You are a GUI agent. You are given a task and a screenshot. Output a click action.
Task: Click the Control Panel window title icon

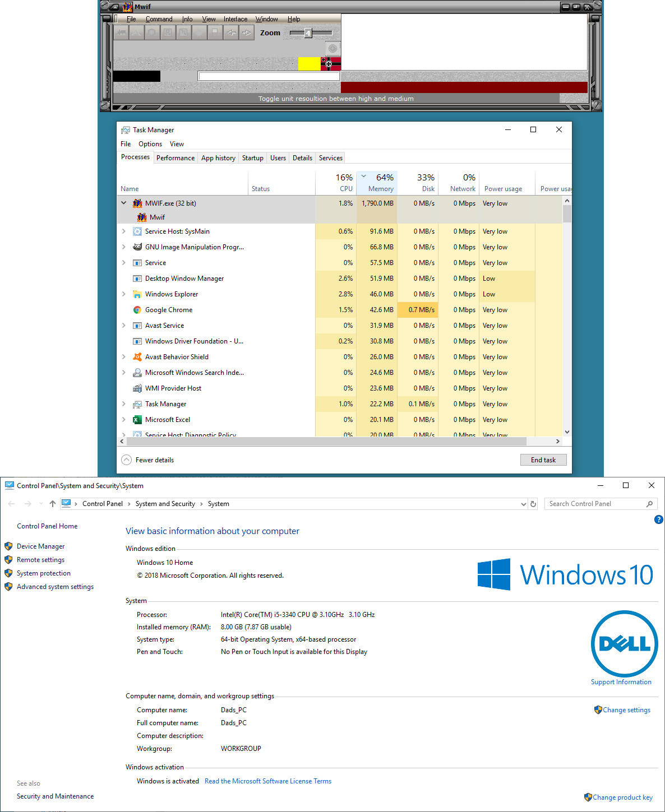click(x=10, y=485)
